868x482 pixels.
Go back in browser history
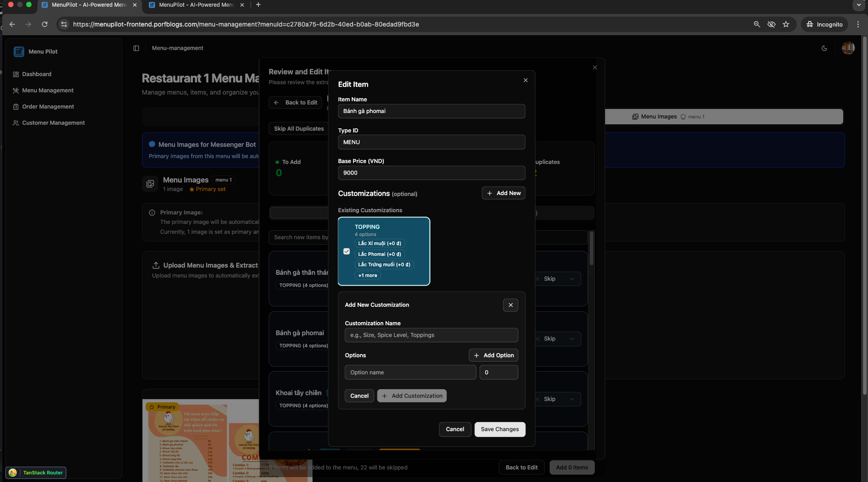pyautogui.click(x=12, y=24)
